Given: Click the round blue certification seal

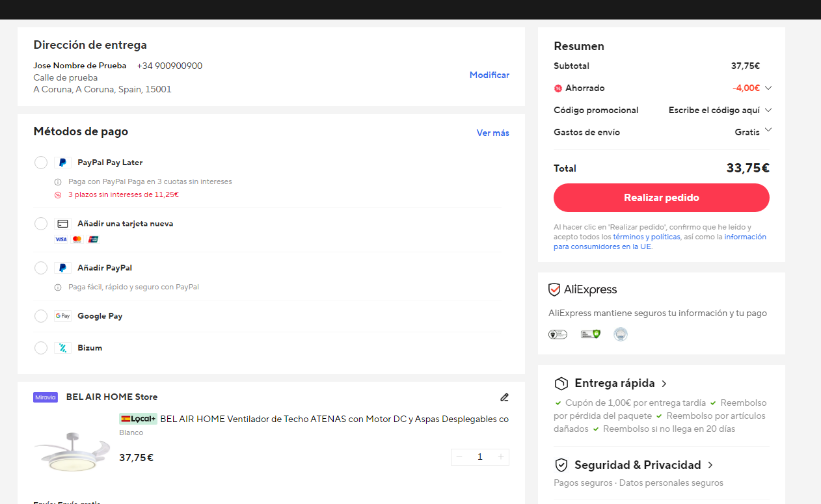Looking at the screenshot, I should (x=621, y=334).
